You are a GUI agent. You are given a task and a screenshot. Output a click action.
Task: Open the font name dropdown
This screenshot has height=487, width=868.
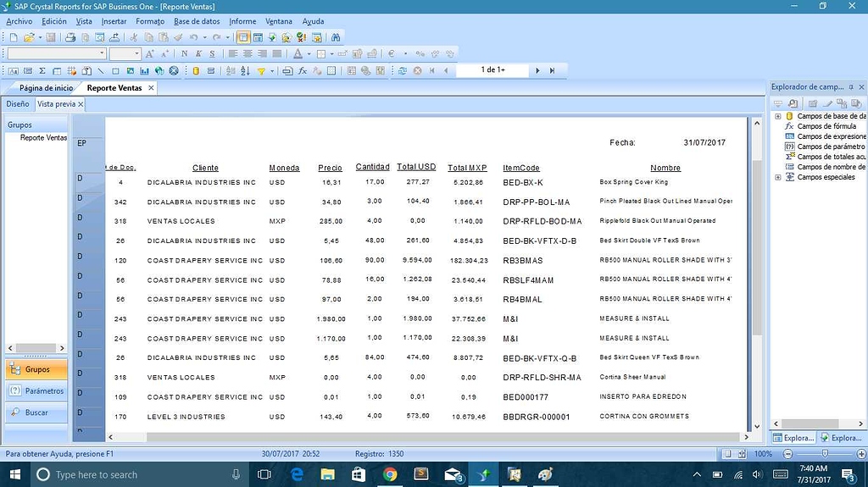click(x=102, y=53)
